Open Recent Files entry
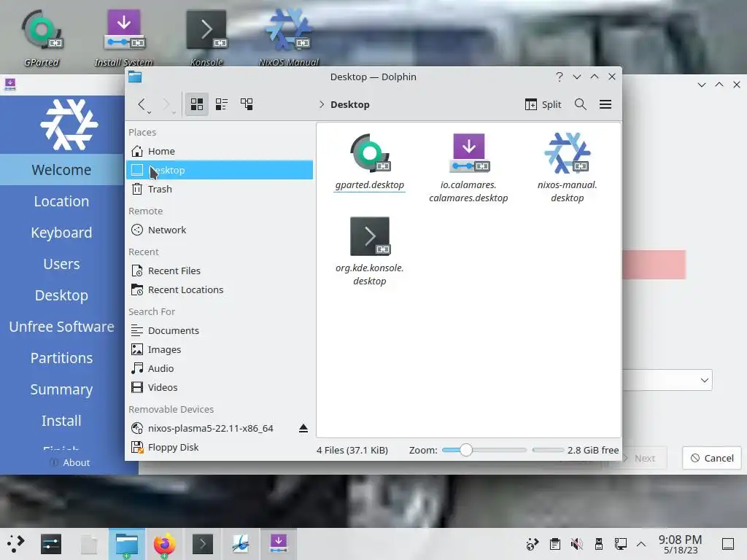747x560 pixels. pos(220,271)
